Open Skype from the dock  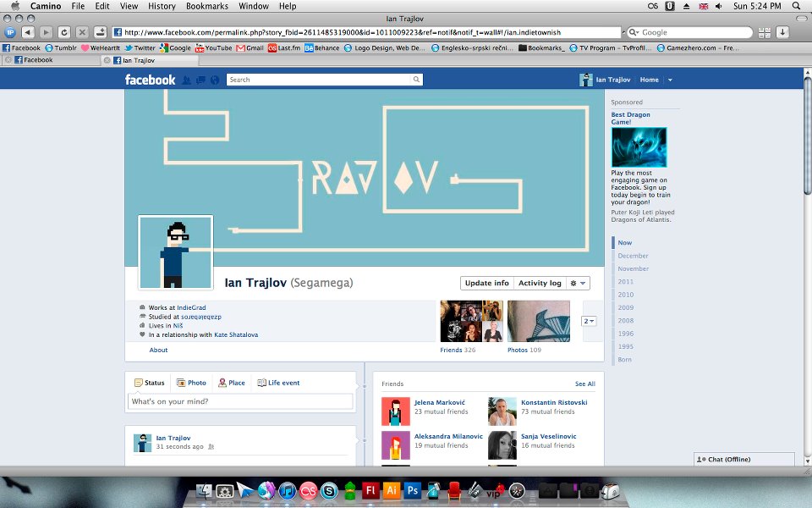[x=328, y=489]
